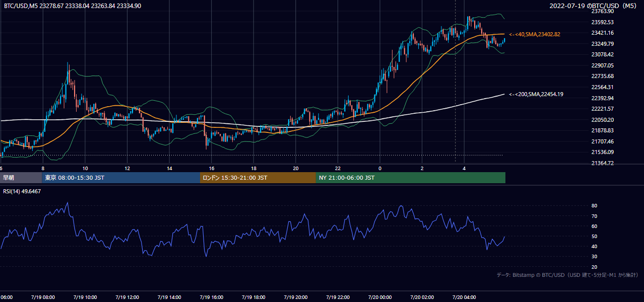Viewport: 644px width, 302px height.
Task: Click the 東京 08:00-15:30 JST session bar
Action: pyautogui.click(x=121, y=178)
